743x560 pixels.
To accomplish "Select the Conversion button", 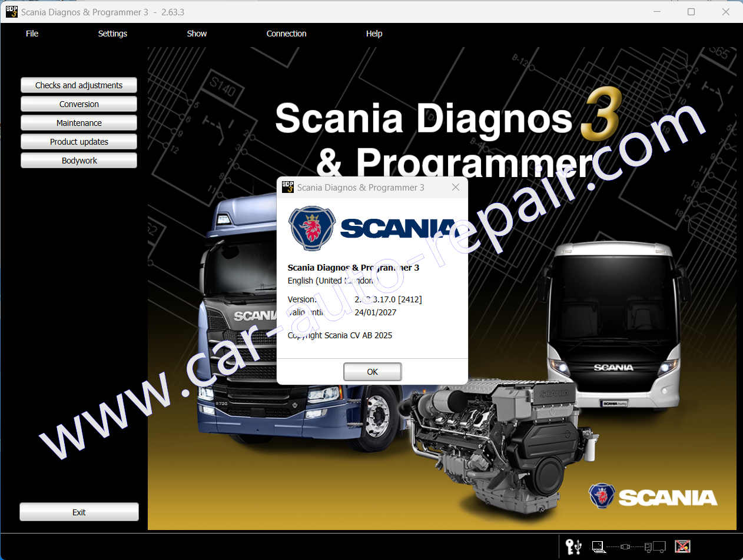I will coord(79,104).
